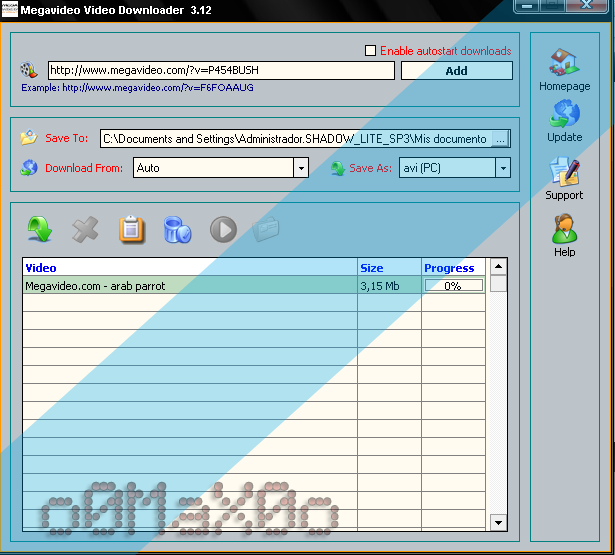Click the Update label
This screenshot has width=615, height=555.
pyautogui.click(x=564, y=137)
